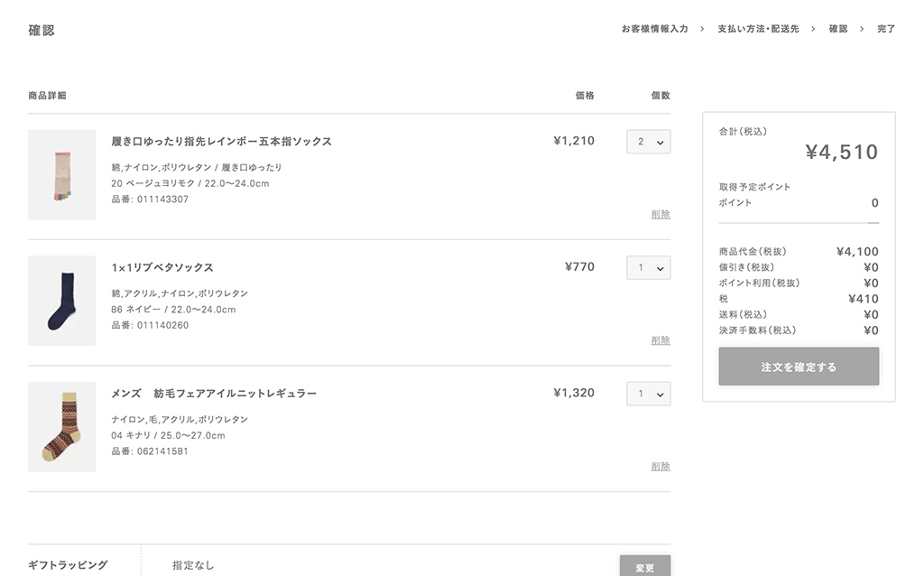
Task: Change quantity of メンズ 紡毛フェアアイル socks
Action: click(x=648, y=395)
